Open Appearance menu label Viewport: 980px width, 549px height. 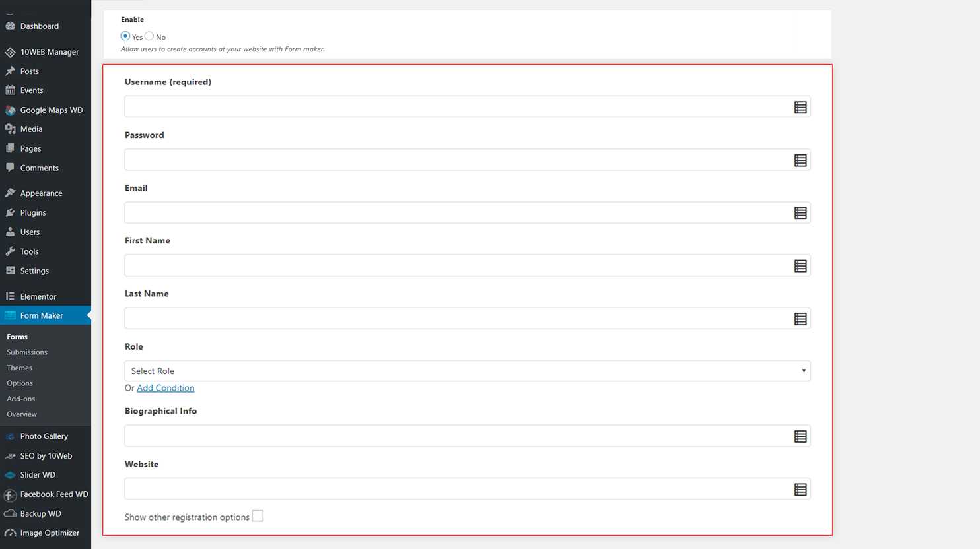point(41,193)
